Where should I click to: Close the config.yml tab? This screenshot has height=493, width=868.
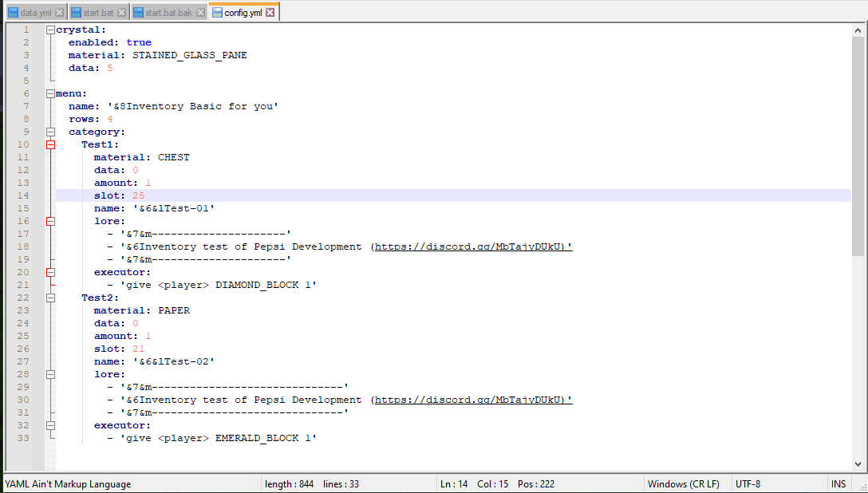point(270,12)
